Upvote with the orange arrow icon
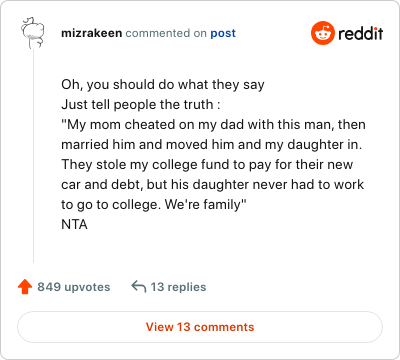 coord(25,287)
